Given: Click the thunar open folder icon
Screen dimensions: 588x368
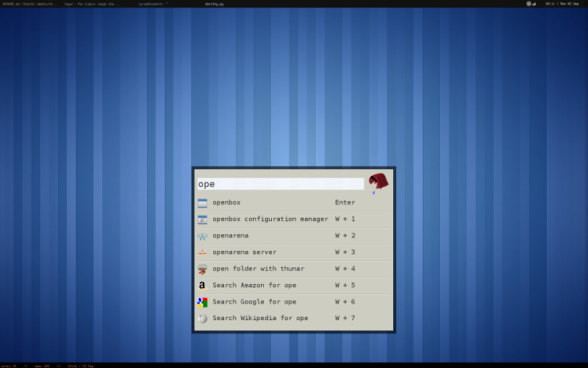Looking at the screenshot, I should point(203,269).
